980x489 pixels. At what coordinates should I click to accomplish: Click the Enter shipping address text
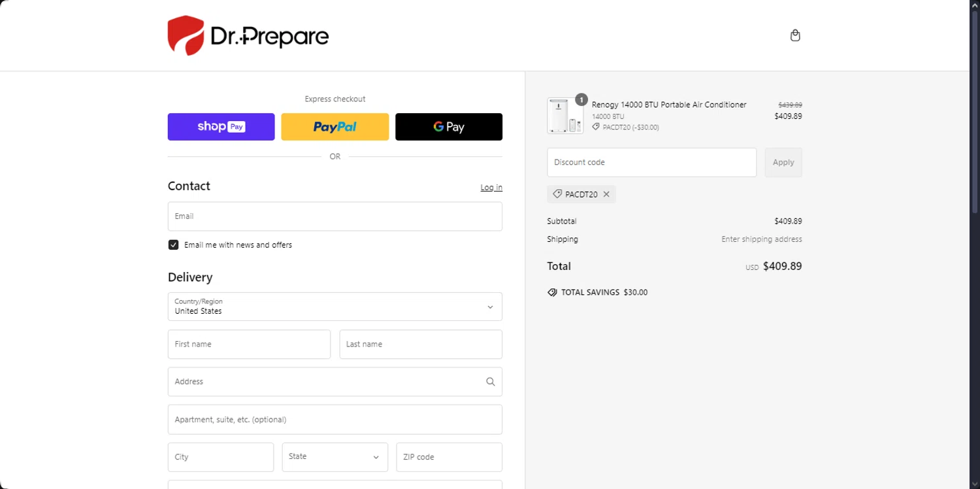point(762,239)
